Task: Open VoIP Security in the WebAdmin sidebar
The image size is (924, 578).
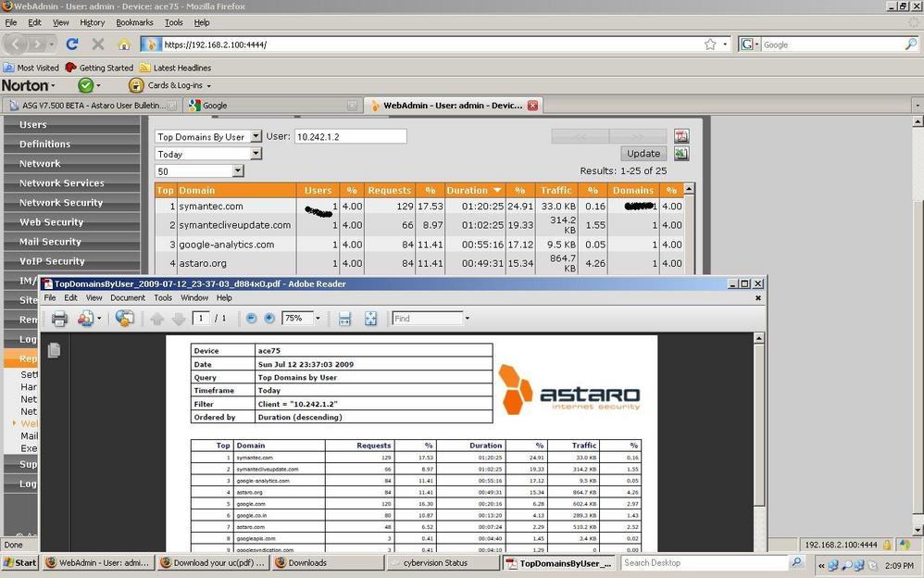Action: pyautogui.click(x=72, y=260)
